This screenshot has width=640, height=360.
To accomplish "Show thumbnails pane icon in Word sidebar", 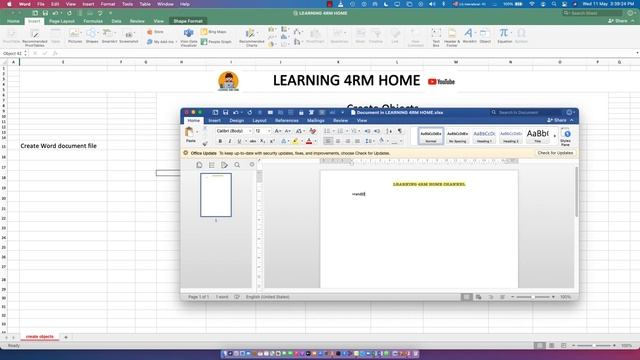I will coord(199,164).
